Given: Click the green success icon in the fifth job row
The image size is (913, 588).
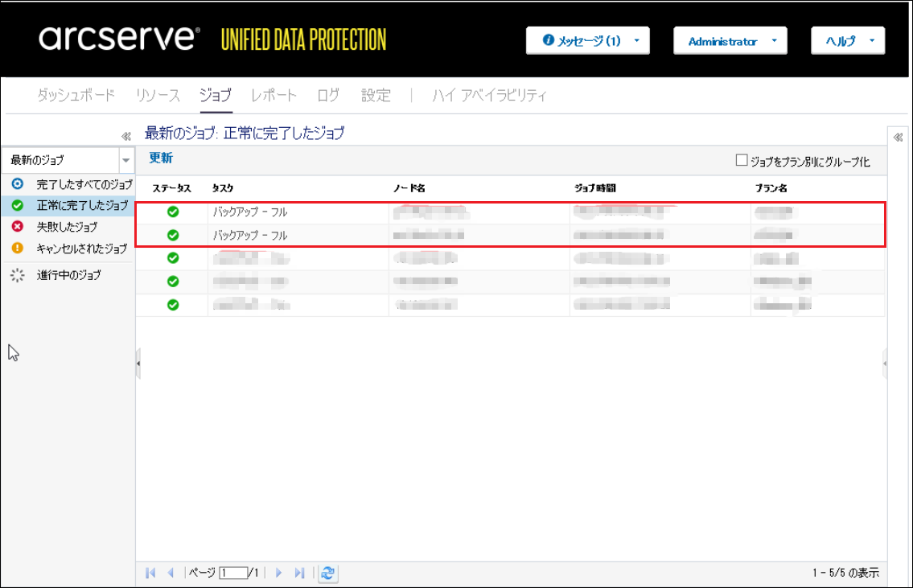Looking at the screenshot, I should tap(173, 305).
